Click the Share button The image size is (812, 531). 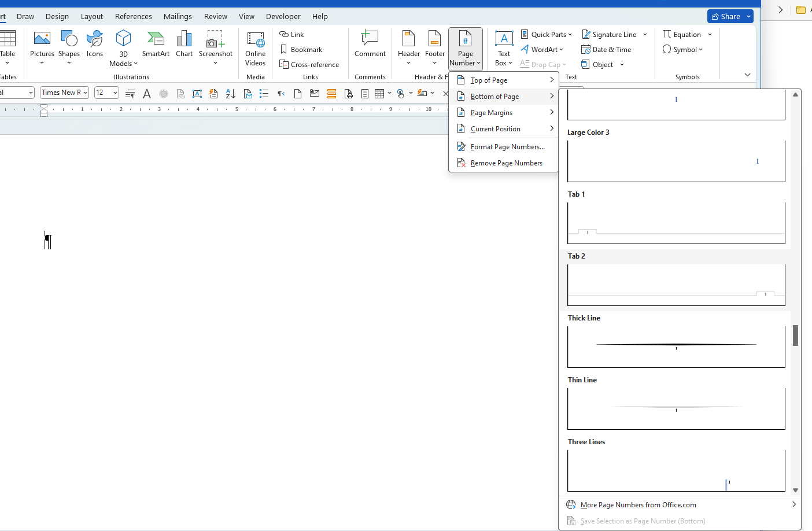pyautogui.click(x=726, y=16)
